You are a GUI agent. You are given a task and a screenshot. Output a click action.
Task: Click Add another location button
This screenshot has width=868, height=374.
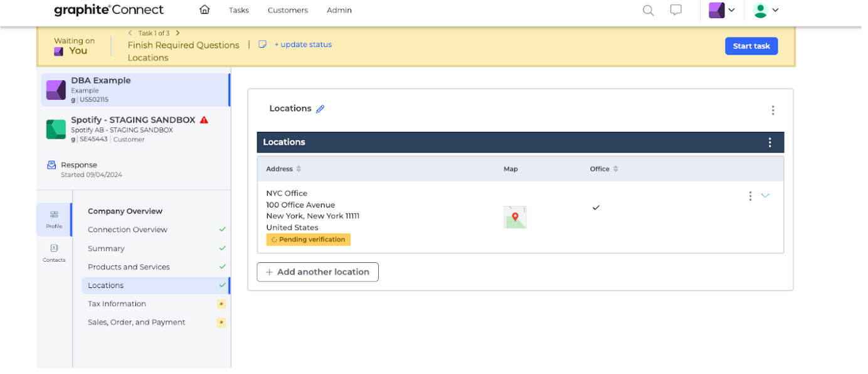(317, 272)
